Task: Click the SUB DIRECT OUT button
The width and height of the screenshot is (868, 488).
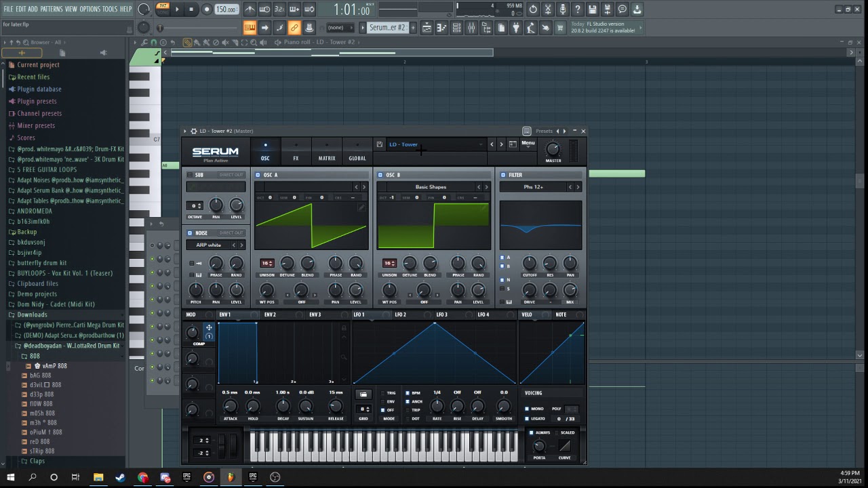Action: point(231,175)
